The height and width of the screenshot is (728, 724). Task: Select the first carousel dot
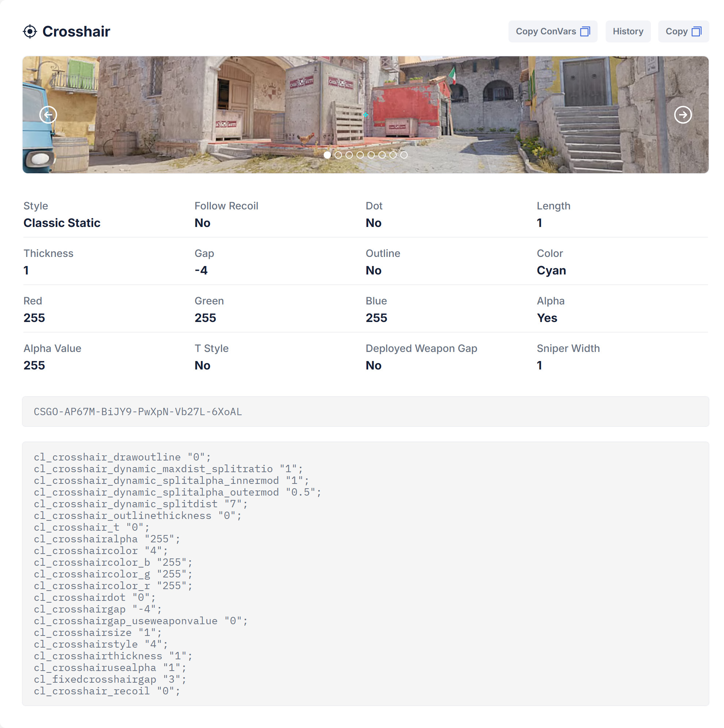(327, 155)
